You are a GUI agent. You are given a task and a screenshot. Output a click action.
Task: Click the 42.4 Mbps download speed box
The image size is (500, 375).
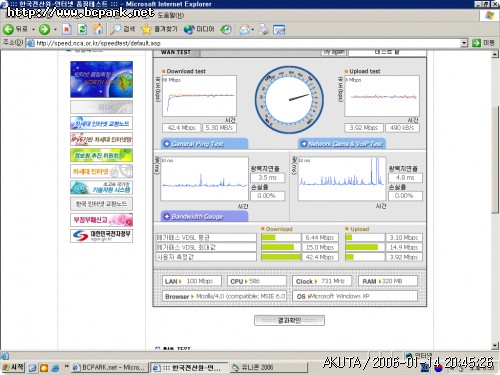[181, 128]
